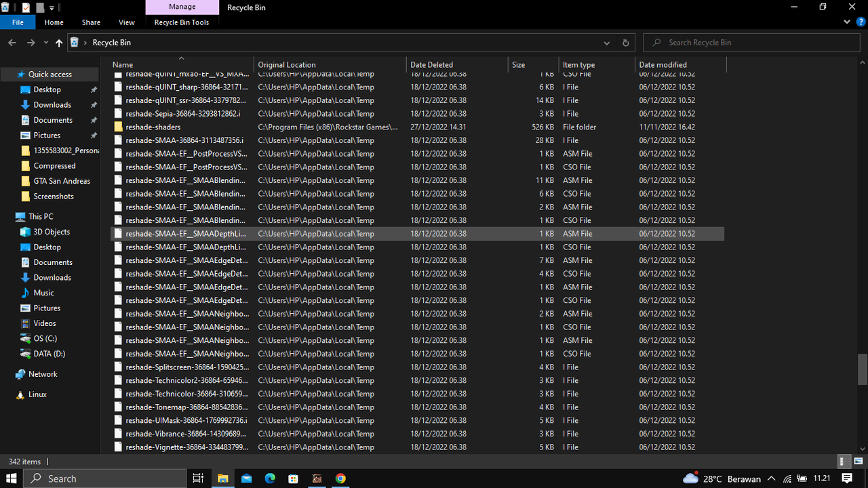868x488 pixels.
Task: Go up one folder level
Action: 59,43
